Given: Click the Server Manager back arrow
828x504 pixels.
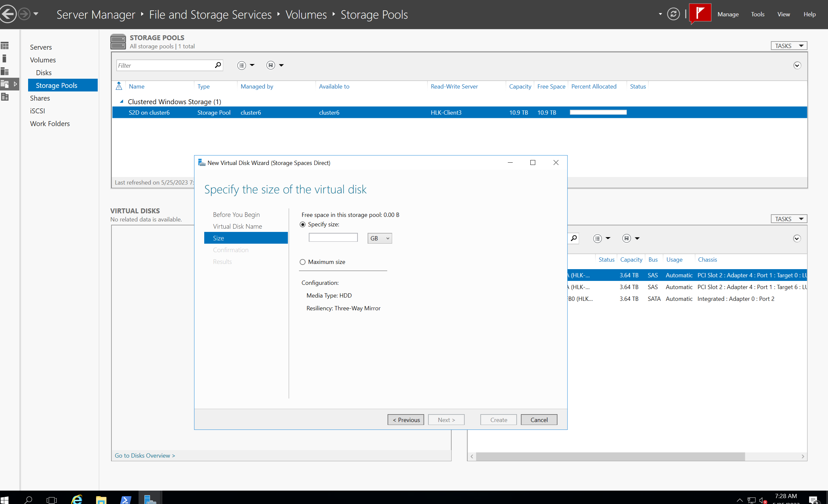Looking at the screenshot, I should click(8, 14).
